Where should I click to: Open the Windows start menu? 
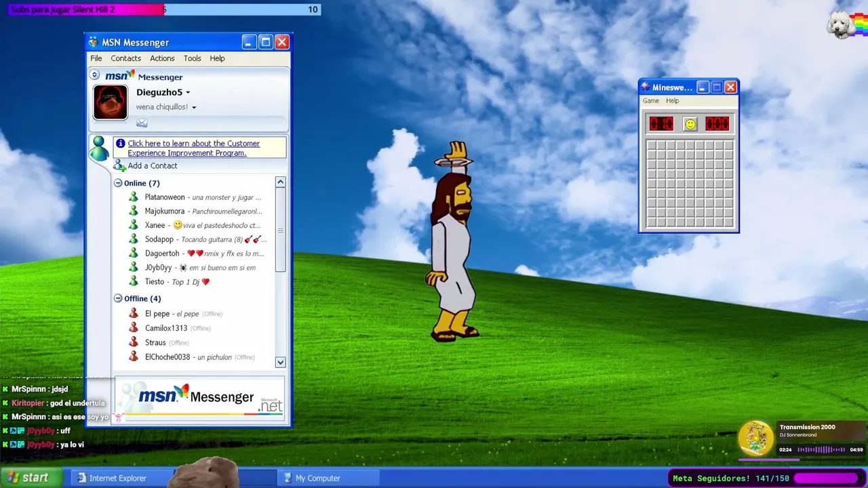(x=30, y=478)
